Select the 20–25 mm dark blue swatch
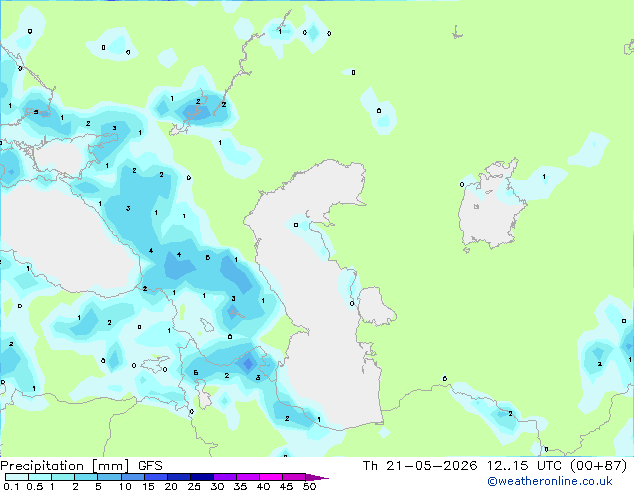The image size is (634, 490). pyautogui.click(x=179, y=477)
